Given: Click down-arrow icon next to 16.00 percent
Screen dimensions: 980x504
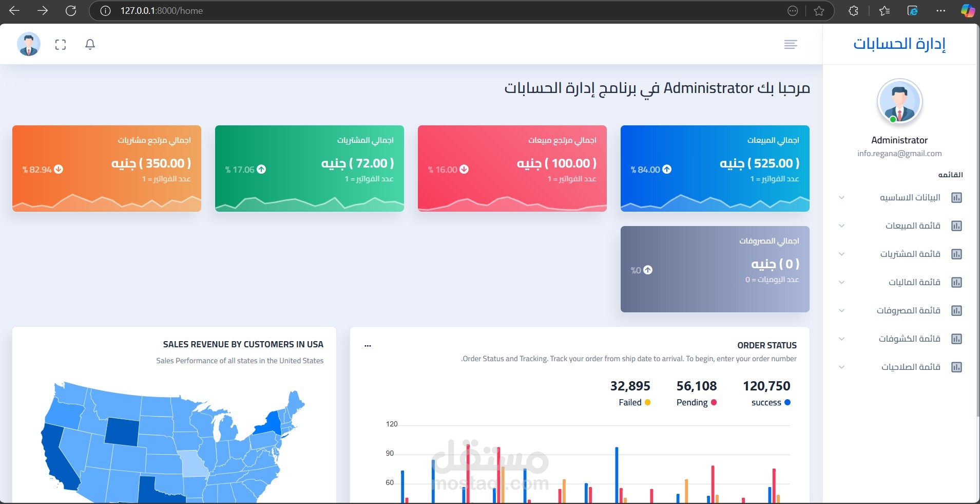Looking at the screenshot, I should point(464,169).
